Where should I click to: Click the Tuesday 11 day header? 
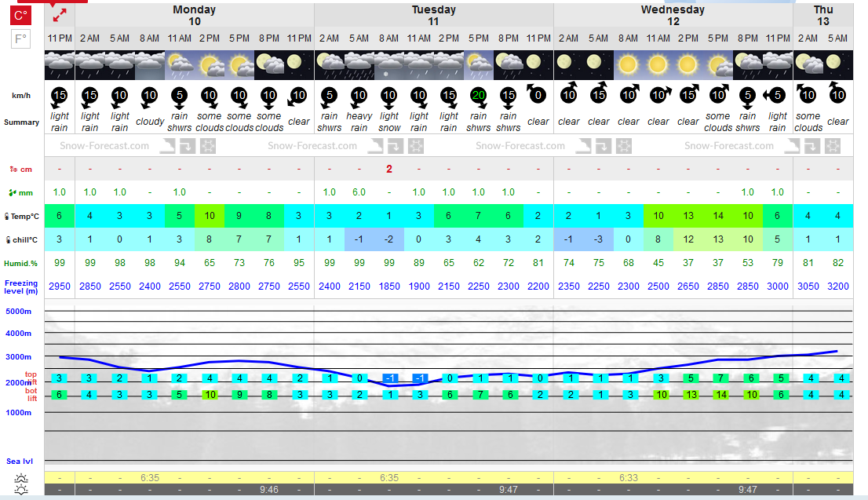433,15
